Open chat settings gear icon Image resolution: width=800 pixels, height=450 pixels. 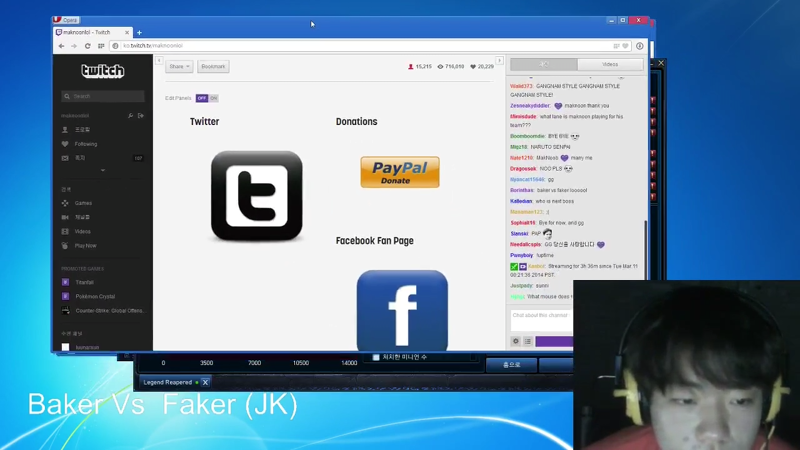[516, 341]
